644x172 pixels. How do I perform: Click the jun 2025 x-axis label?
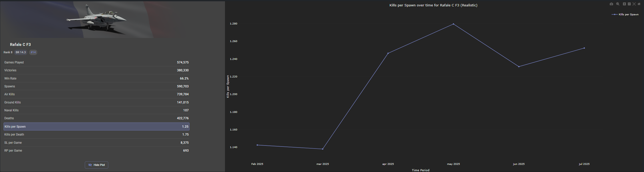(x=519, y=164)
